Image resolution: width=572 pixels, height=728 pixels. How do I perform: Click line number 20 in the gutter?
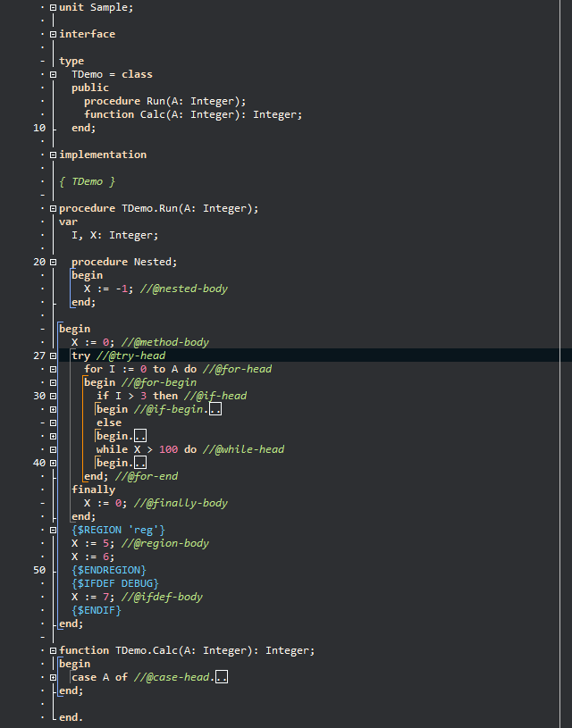(39, 262)
